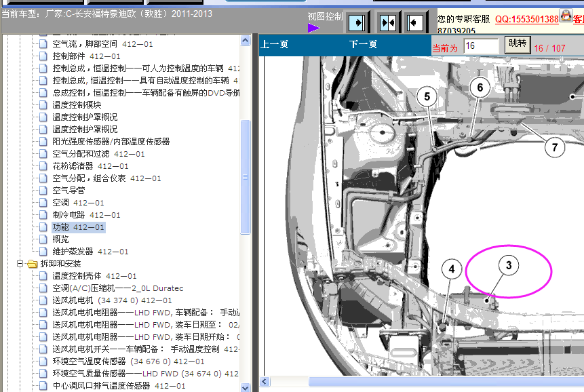Click diagram horizontal scroll left arrow

[x=265, y=382]
